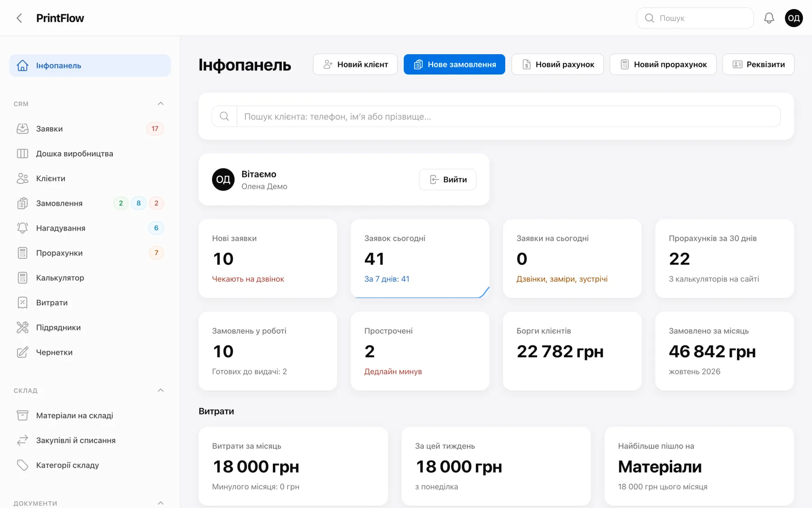Click the Чернетки pencil icon
This screenshot has height=508, width=812.
(x=23, y=352)
